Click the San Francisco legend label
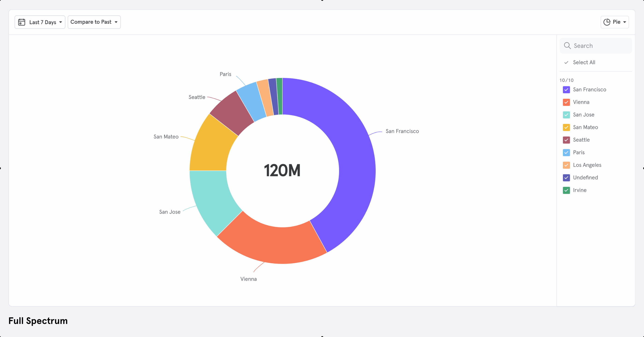Image resolution: width=644 pixels, height=337 pixels. pyautogui.click(x=589, y=90)
